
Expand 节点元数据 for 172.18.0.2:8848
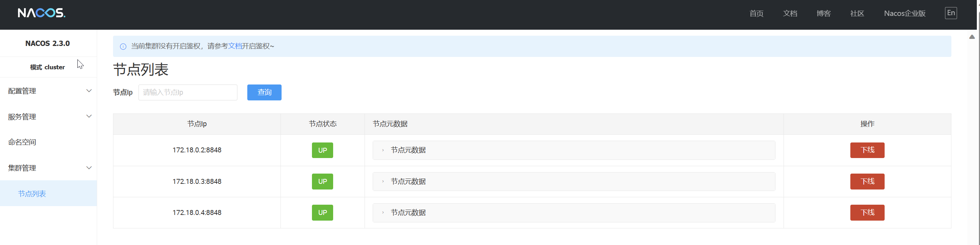click(x=574, y=150)
